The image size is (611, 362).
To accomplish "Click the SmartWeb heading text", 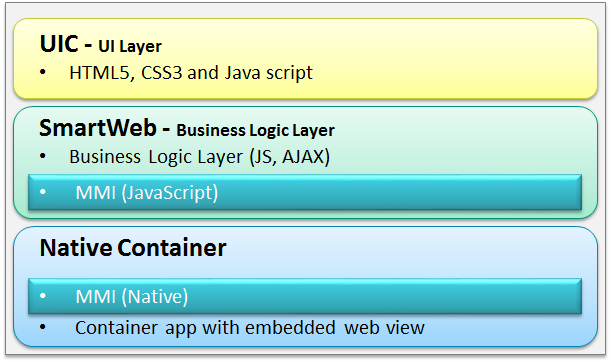I will coord(98,127).
